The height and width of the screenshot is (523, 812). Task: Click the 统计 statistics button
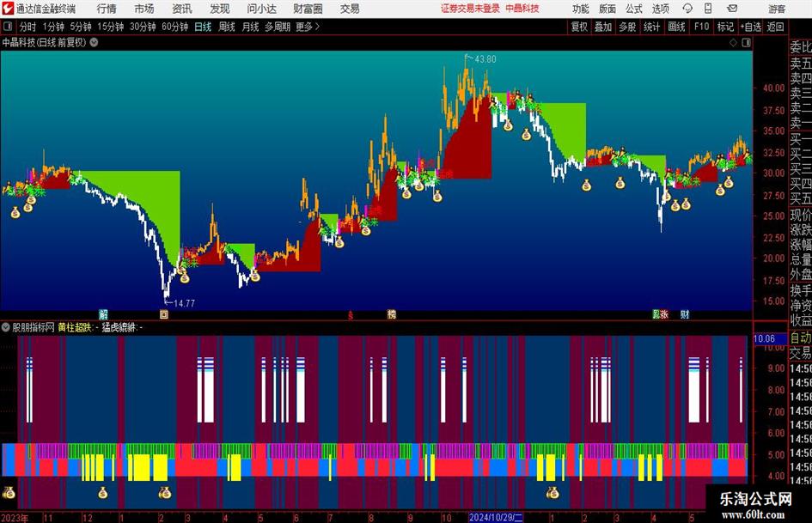click(651, 27)
